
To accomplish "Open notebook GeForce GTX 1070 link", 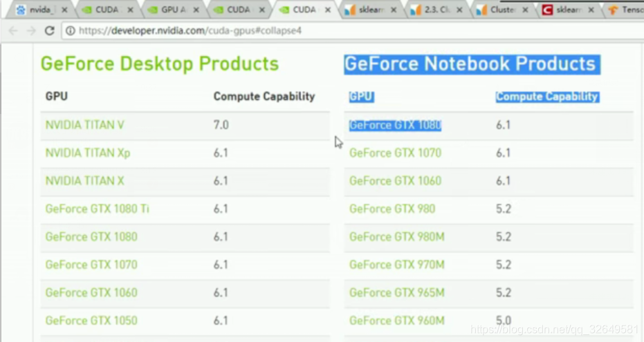I will pyautogui.click(x=395, y=153).
